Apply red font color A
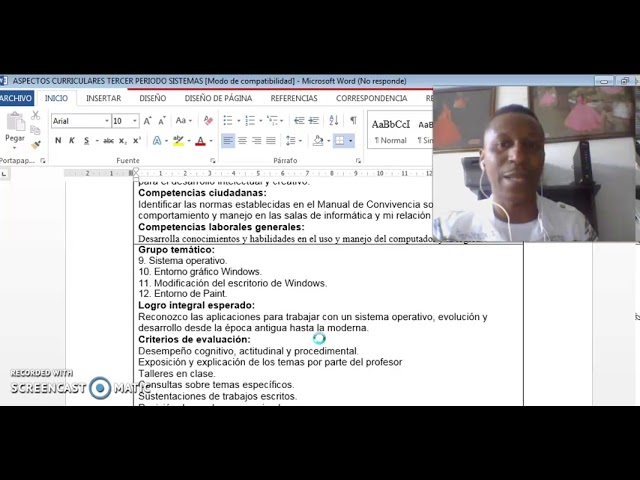 point(200,141)
